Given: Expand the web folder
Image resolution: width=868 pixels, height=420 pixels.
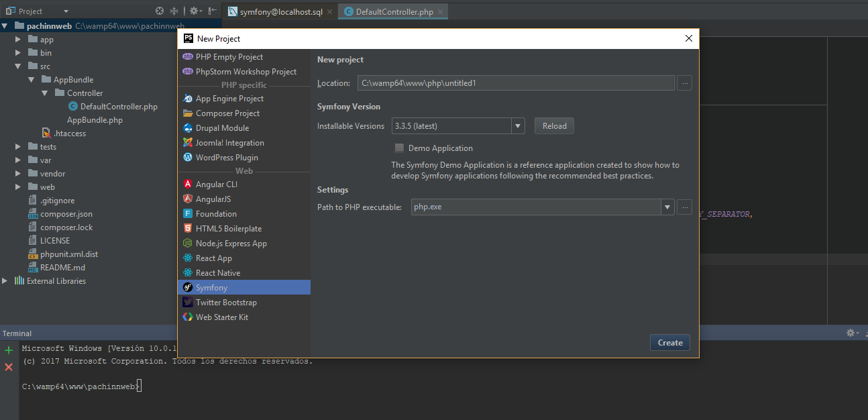Looking at the screenshot, I should [18, 187].
